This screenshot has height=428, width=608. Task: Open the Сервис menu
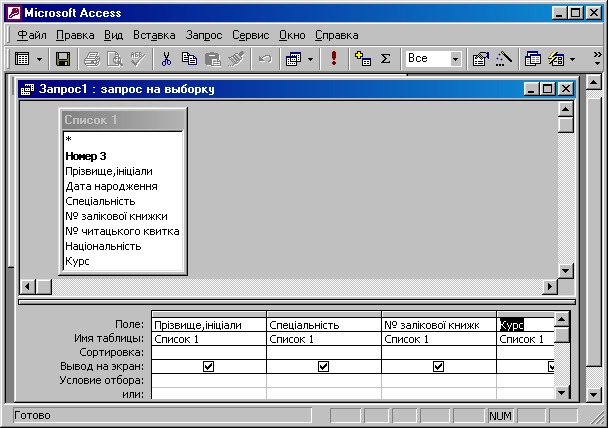(250, 35)
